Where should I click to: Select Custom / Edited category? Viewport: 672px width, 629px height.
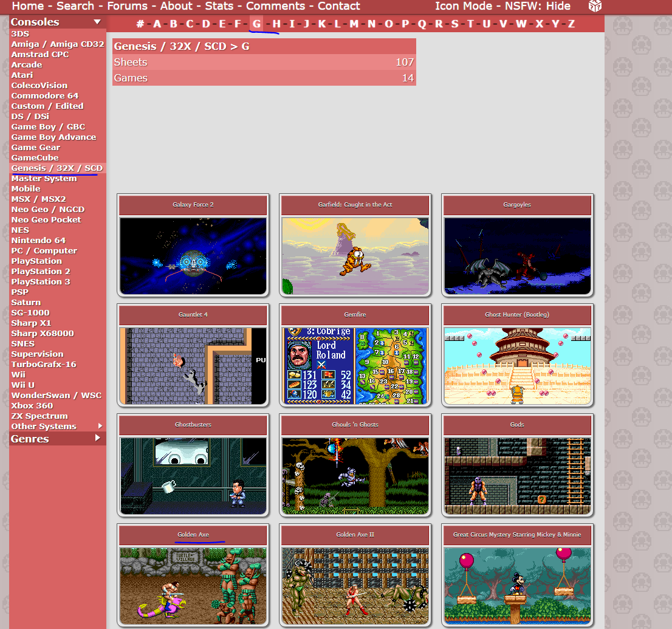point(47,106)
